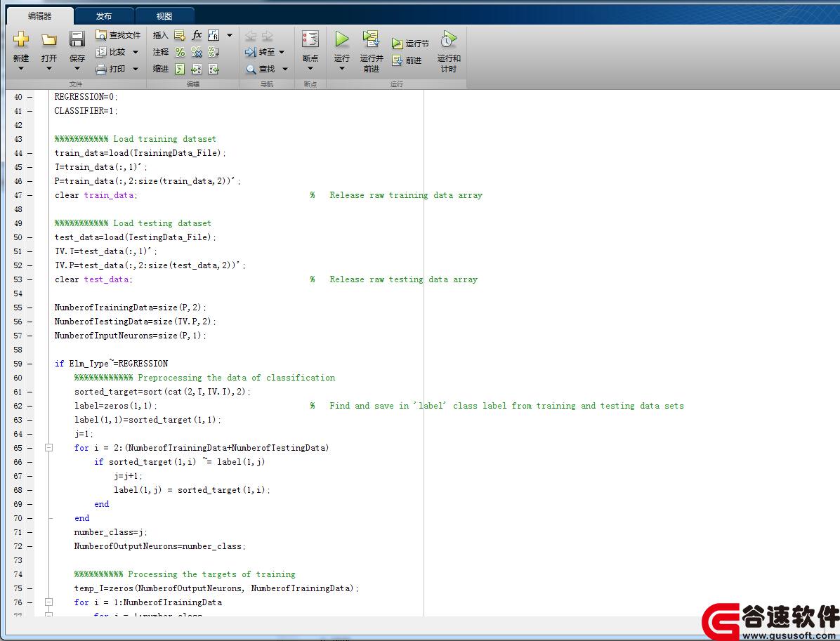Click code line "REGRESSION=0;"
The width and height of the screenshot is (840, 641).
(86, 97)
